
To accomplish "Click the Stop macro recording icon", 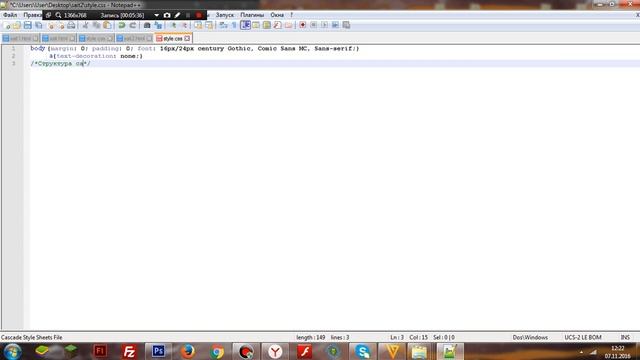I will (313, 25).
